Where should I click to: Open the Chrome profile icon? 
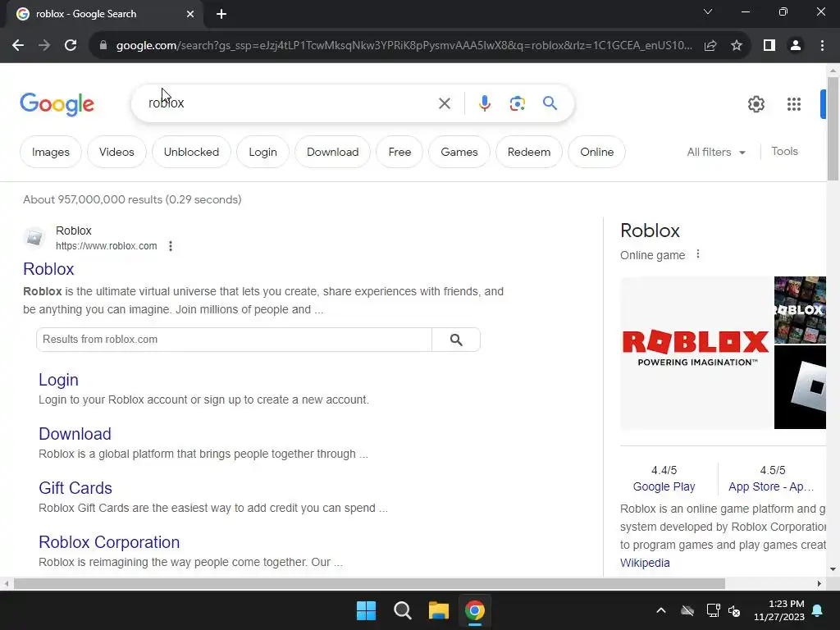(796, 46)
